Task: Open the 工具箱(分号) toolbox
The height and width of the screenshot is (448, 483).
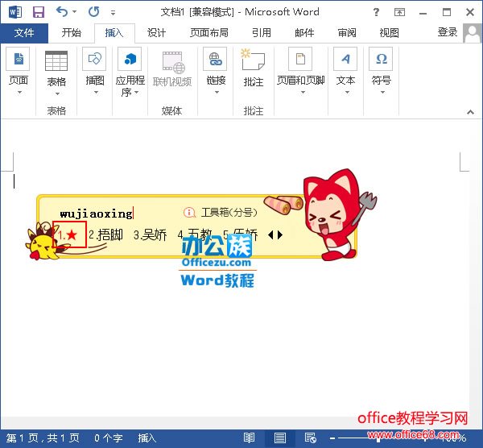Action: click(x=221, y=212)
